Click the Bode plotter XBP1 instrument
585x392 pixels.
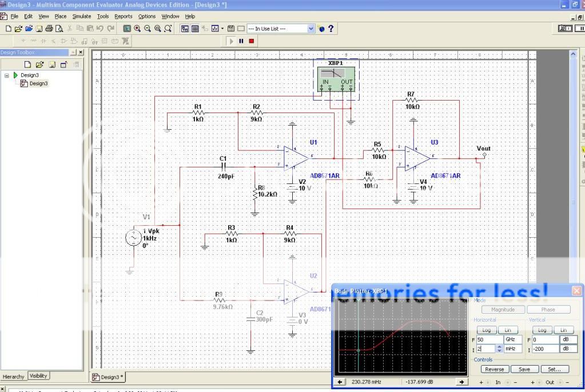coord(337,78)
